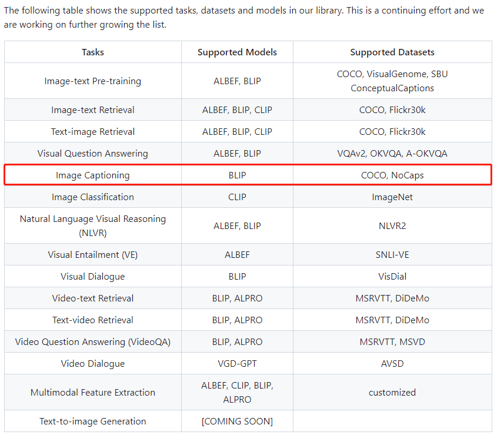Select the "Image-text Retrieval" task cell
Screen dimensions: 504x438
pyautogui.click(x=93, y=110)
